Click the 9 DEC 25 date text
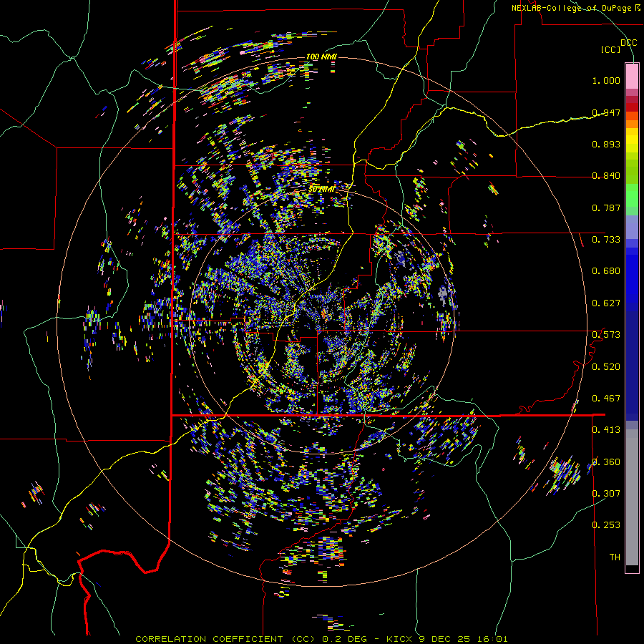Screen dimensions: 644x644 (445, 639)
